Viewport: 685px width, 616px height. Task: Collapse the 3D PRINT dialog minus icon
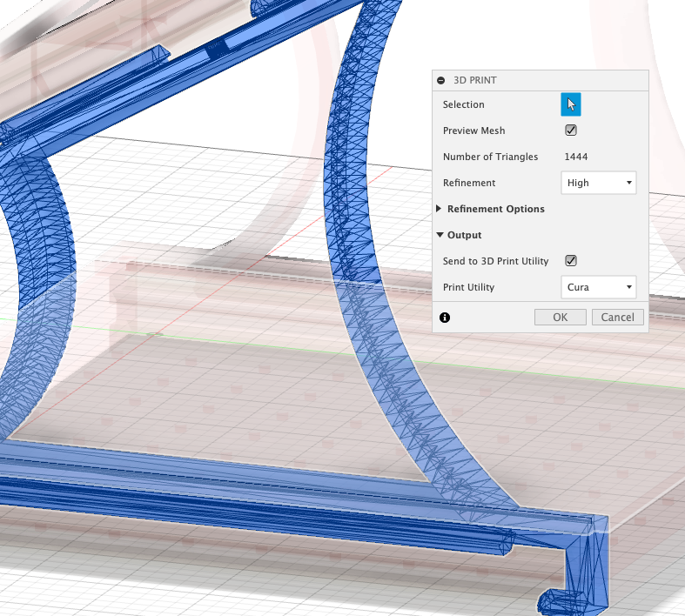(440, 80)
